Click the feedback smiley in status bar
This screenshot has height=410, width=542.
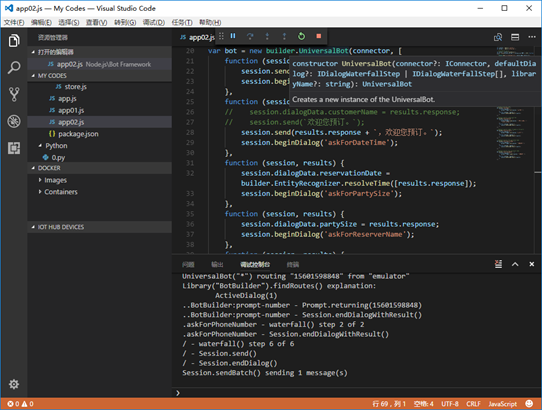point(529,403)
